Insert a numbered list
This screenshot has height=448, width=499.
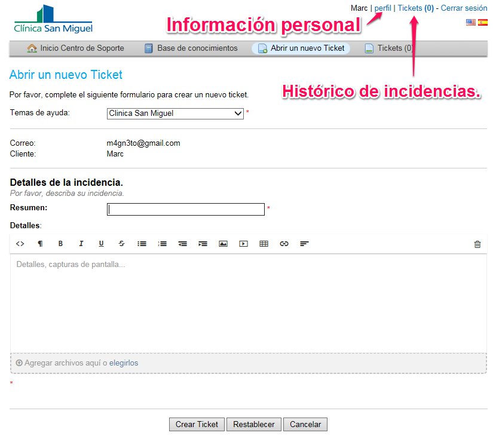point(162,244)
